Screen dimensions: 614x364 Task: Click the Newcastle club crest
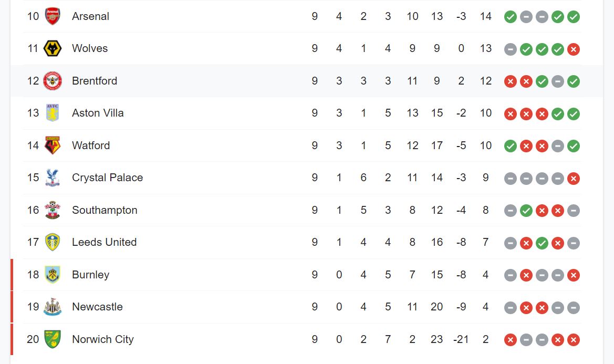(53, 307)
